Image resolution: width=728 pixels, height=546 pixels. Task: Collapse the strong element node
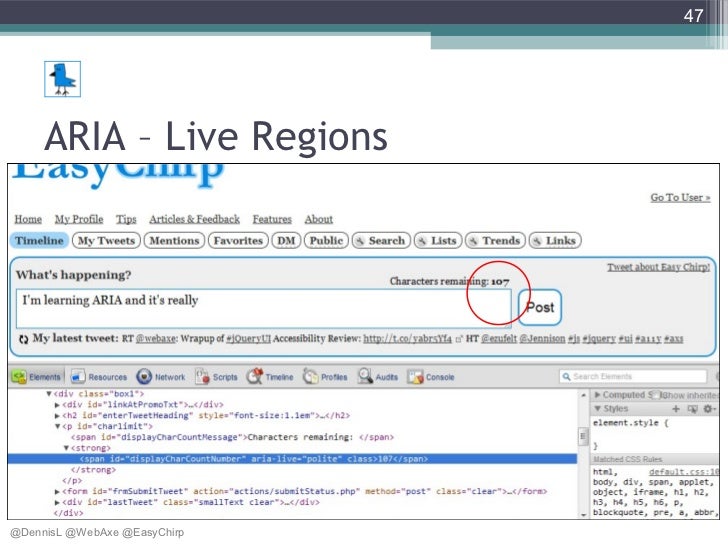(x=66, y=448)
